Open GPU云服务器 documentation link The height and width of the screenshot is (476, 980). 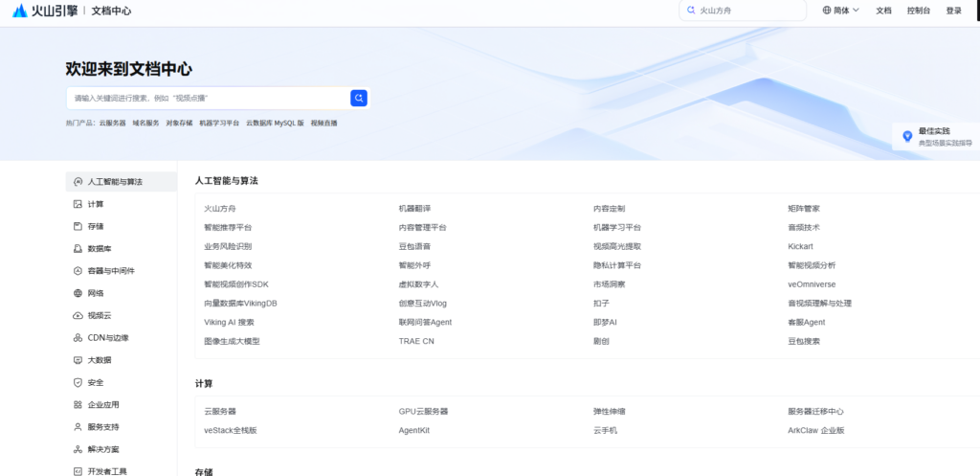424,412
